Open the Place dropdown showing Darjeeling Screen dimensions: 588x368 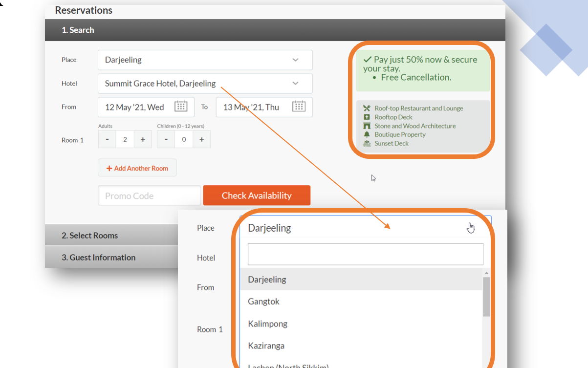[205, 60]
